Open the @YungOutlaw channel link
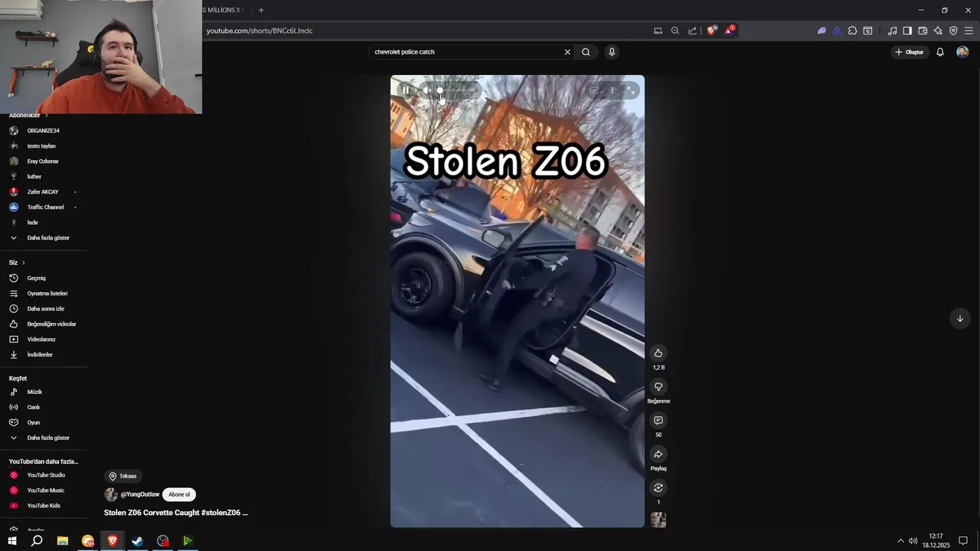 pos(140,494)
